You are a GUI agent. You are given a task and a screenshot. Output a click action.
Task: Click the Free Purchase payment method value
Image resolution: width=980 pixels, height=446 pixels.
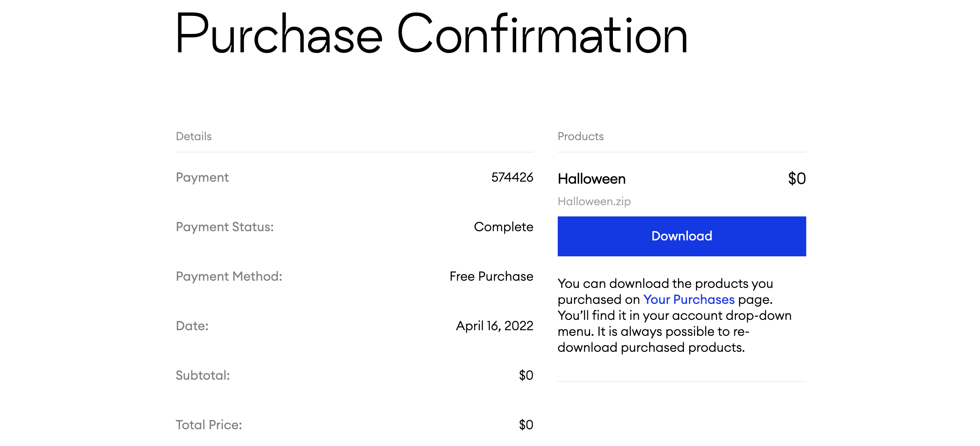[x=491, y=276]
